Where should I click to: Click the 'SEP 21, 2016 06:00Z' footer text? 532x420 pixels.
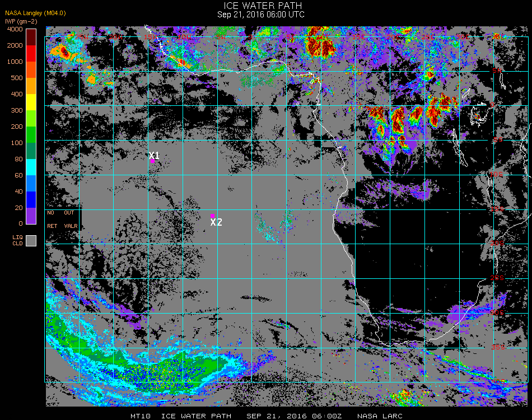pyautogui.click(x=294, y=416)
